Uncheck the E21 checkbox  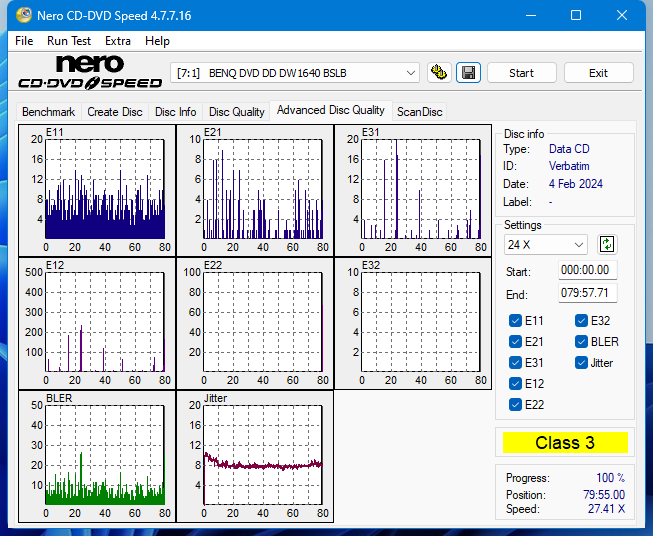[515, 342]
